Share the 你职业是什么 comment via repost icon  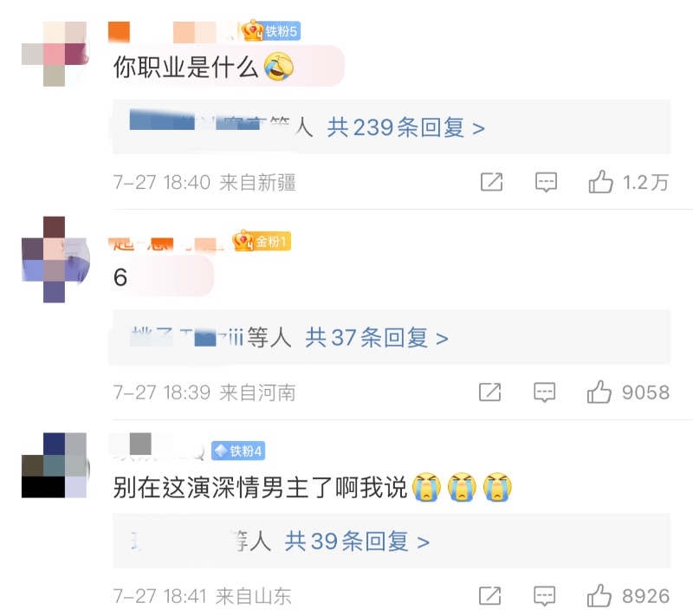(x=491, y=182)
